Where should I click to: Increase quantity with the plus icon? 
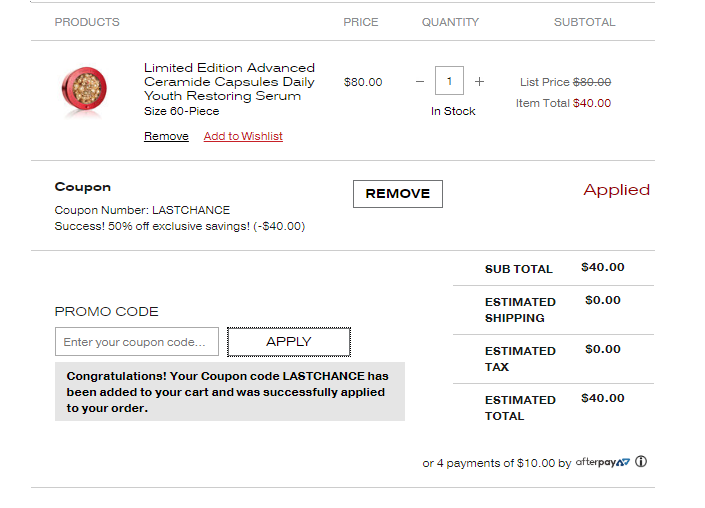click(479, 81)
